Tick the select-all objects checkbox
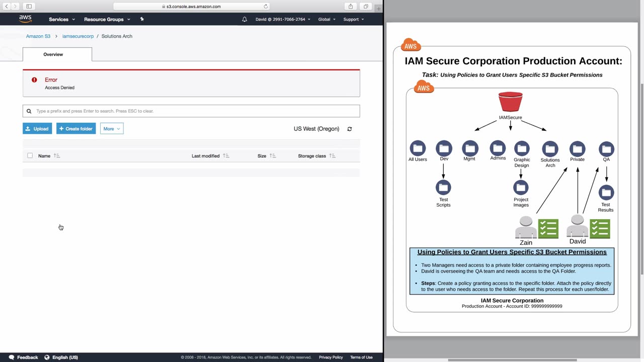Screen dimensions: 644x362 click(x=30, y=156)
